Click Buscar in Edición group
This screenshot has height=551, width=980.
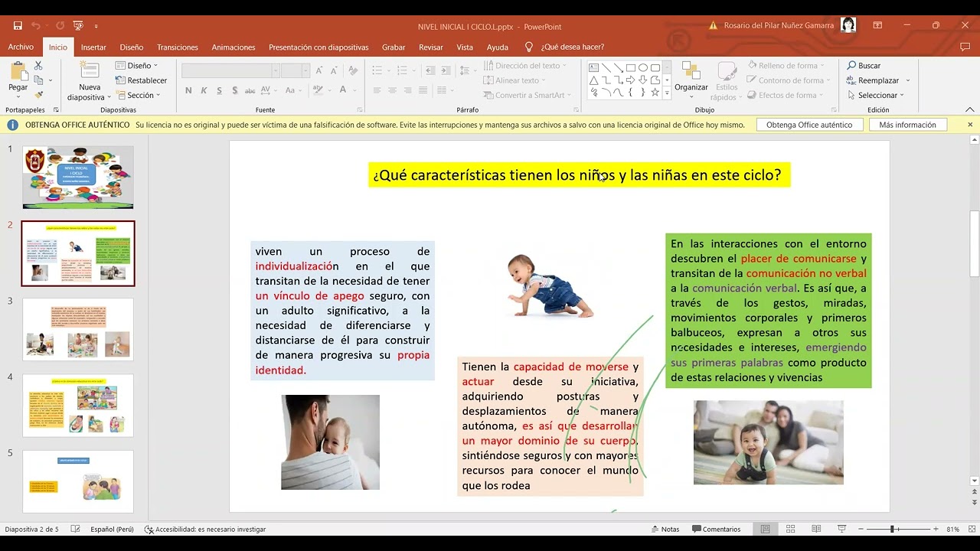click(x=864, y=66)
